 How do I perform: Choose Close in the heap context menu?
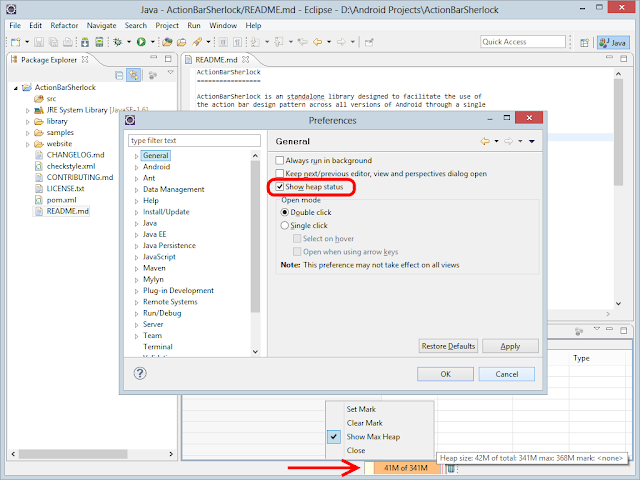pyautogui.click(x=356, y=450)
